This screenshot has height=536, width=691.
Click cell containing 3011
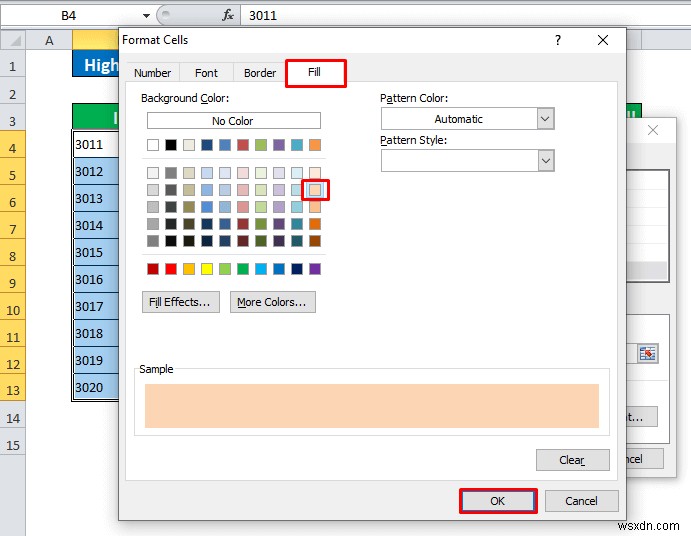click(96, 144)
